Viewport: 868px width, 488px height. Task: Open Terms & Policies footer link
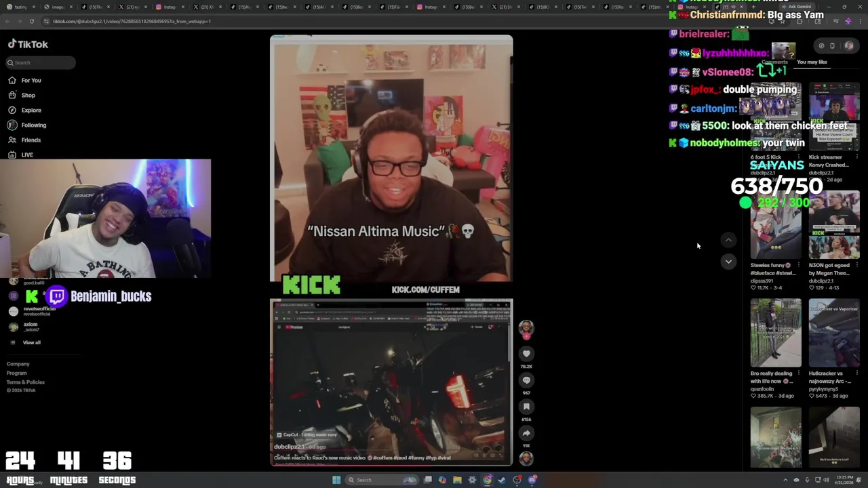(26, 382)
